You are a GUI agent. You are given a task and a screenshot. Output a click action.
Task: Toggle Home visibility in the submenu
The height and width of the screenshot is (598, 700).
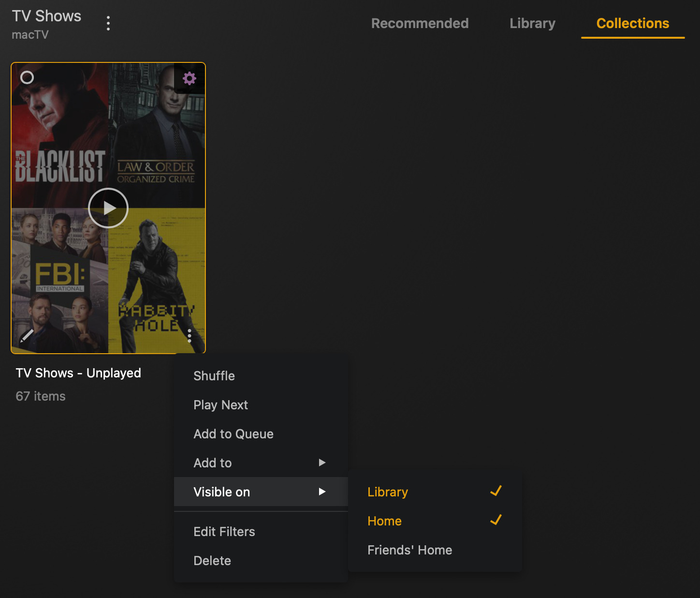(x=435, y=521)
